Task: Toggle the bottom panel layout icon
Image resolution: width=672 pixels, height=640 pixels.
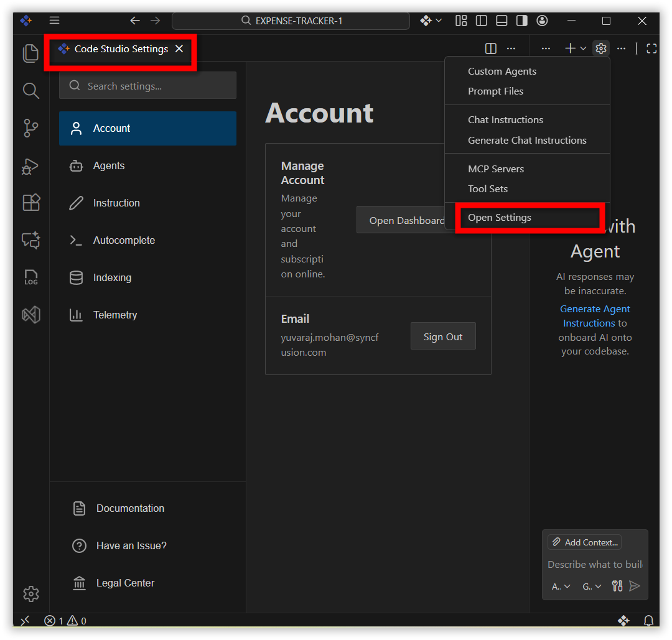Action: pyautogui.click(x=502, y=21)
